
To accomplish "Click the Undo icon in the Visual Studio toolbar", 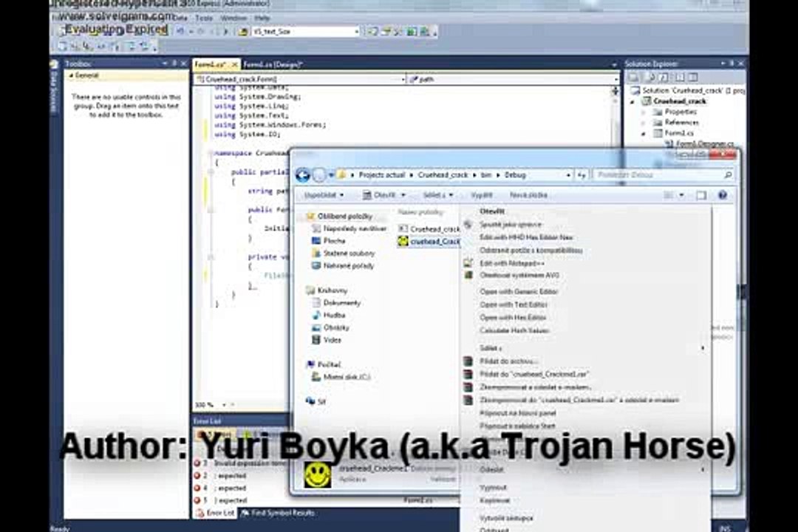I will [x=180, y=32].
